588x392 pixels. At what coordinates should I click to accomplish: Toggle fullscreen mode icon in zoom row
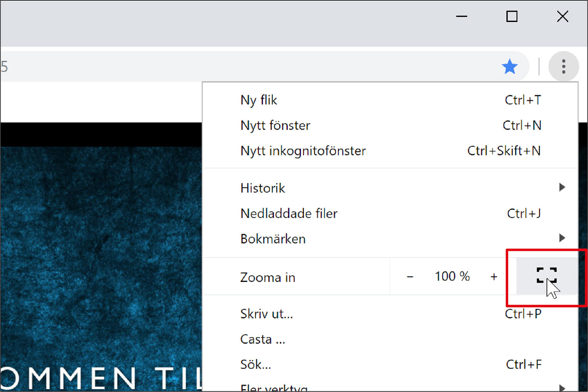point(546,276)
